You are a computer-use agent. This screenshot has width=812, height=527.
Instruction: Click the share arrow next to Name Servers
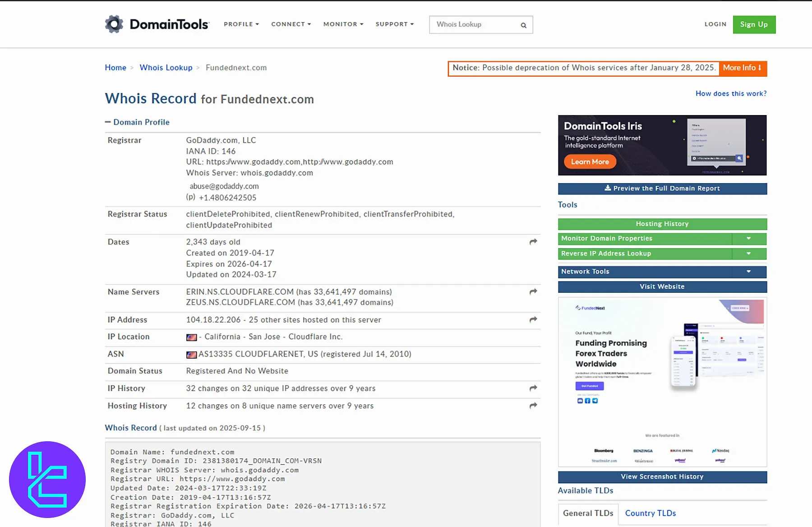click(x=533, y=292)
